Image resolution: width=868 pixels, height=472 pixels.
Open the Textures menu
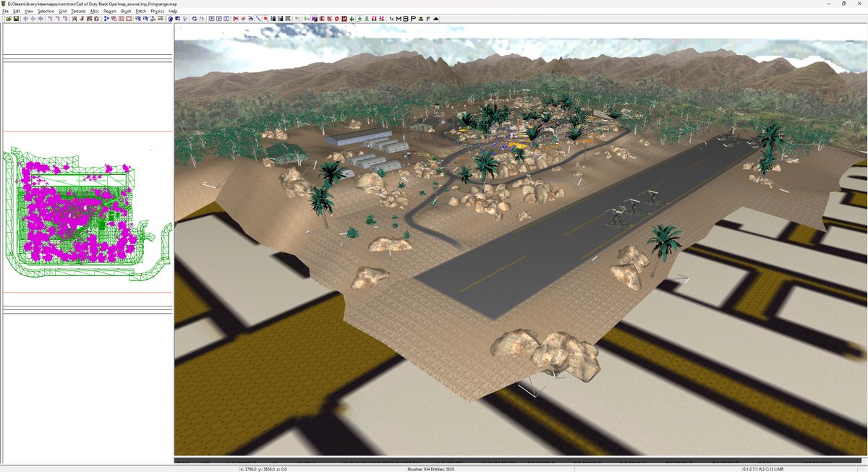(78, 12)
